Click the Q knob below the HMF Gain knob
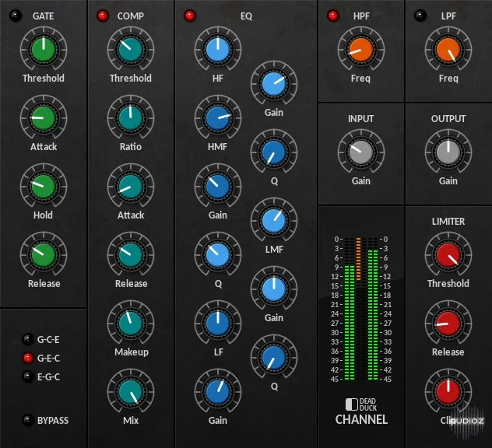 coord(218,255)
